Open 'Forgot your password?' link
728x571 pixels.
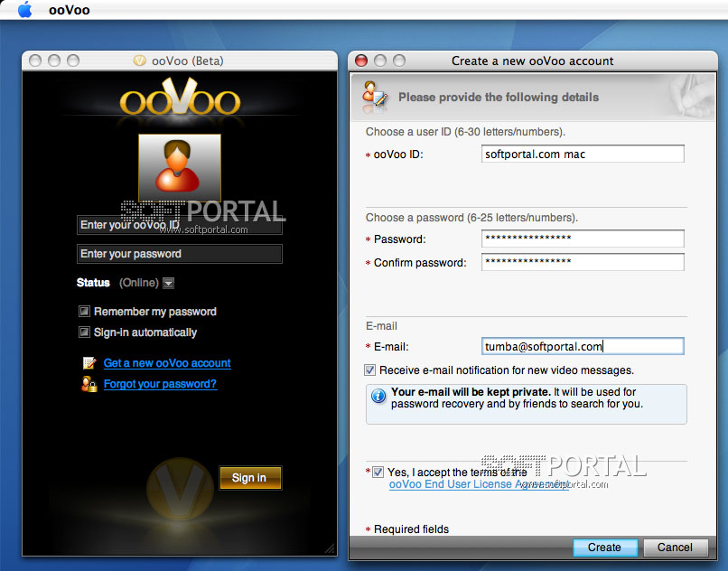click(x=160, y=384)
